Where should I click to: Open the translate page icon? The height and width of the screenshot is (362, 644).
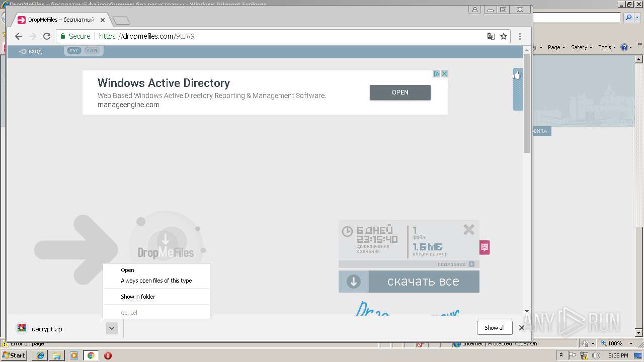[x=491, y=36]
